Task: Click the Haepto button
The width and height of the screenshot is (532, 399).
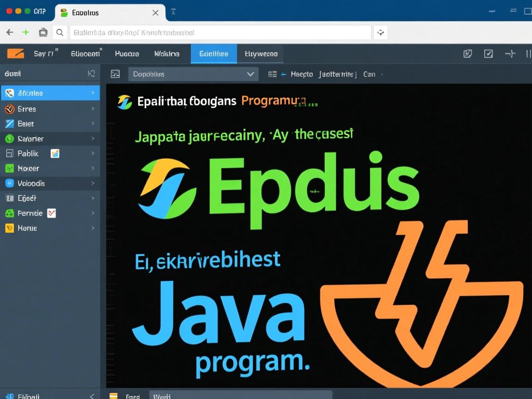Action: [302, 74]
